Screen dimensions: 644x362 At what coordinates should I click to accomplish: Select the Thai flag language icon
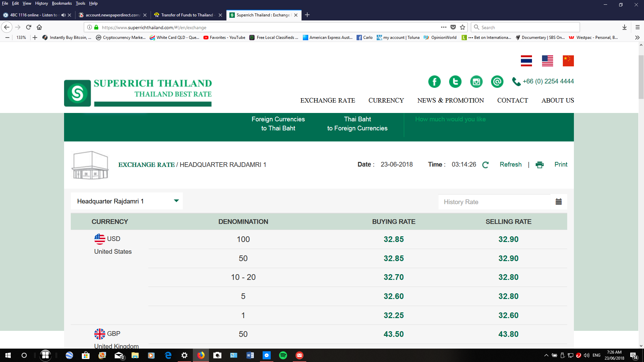[526, 61]
